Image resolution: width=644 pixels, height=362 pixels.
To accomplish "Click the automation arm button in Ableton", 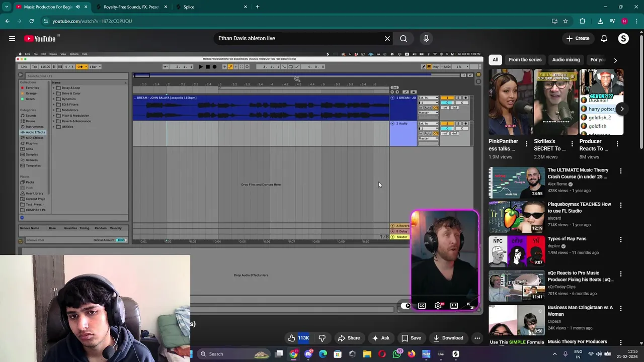I will pyautogui.click(x=230, y=66).
